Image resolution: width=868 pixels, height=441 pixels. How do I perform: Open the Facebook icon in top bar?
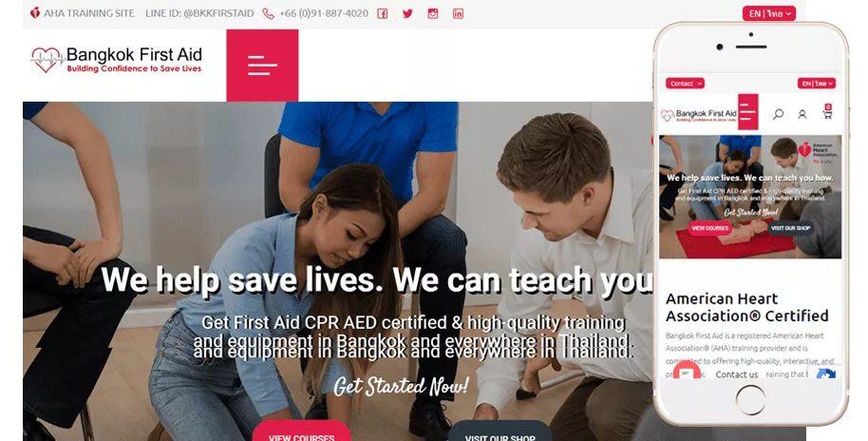click(x=383, y=14)
